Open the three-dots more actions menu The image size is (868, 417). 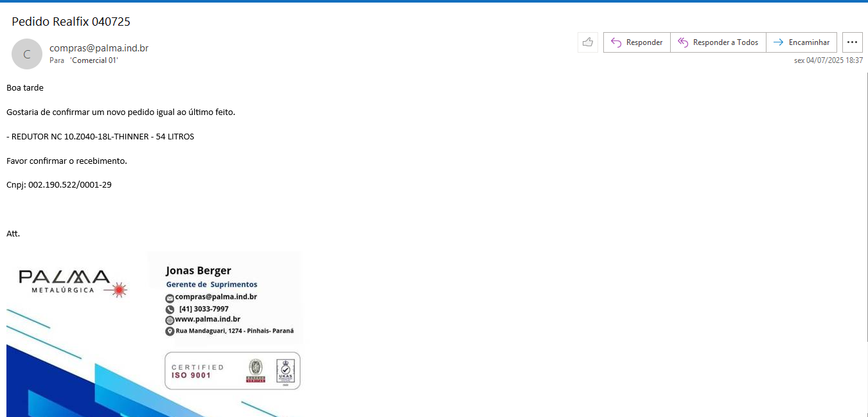pyautogui.click(x=852, y=42)
